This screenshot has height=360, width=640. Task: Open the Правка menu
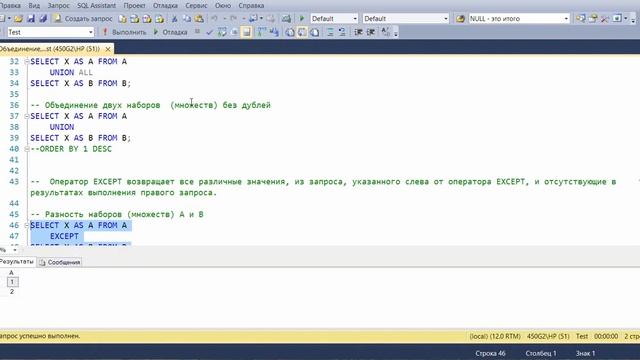pyautogui.click(x=10, y=6)
